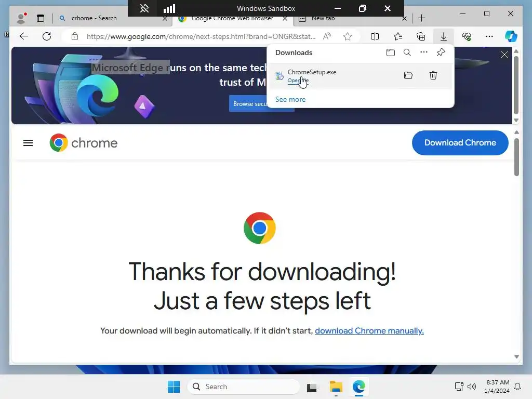Click the clock showing 8:37 AM
Viewport: 532px width, 399px height.
coord(497,387)
